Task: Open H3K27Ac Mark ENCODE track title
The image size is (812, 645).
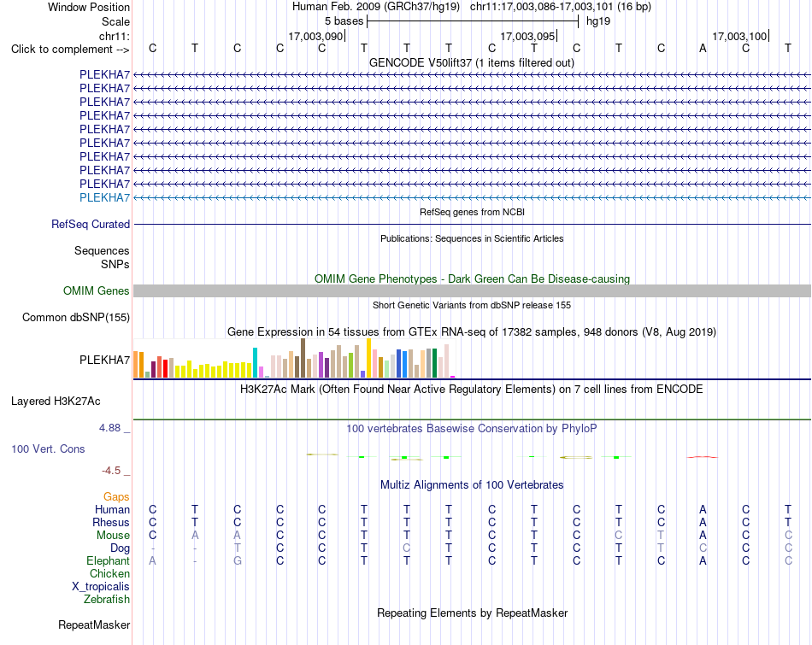Action: coord(472,390)
